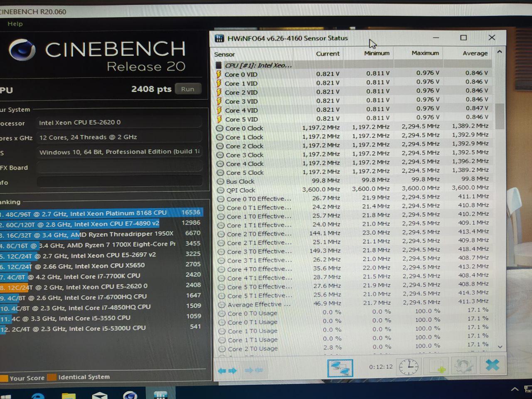Click the sensor list scroll-up arrow
This screenshot has height=399, width=532.
pyautogui.click(x=500, y=52)
